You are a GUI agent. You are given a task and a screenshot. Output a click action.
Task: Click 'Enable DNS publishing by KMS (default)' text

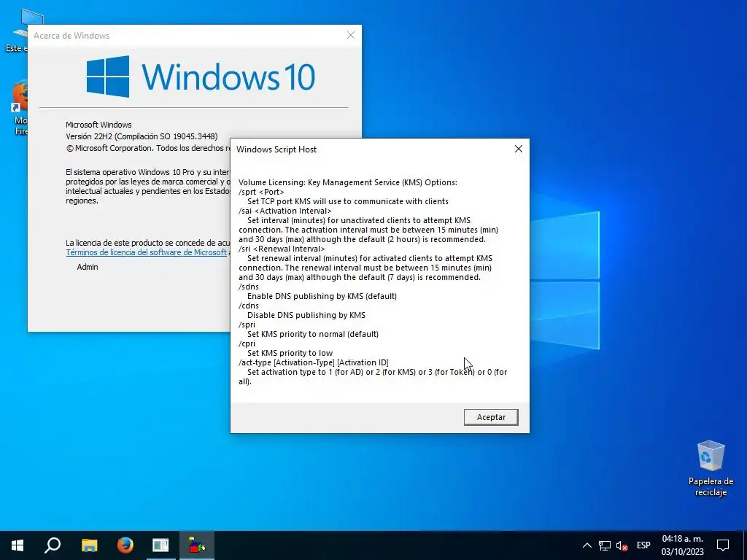[322, 296]
